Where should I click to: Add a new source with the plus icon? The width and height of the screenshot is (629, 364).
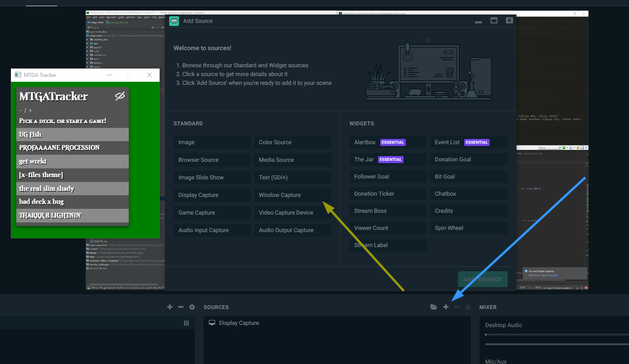click(x=446, y=307)
